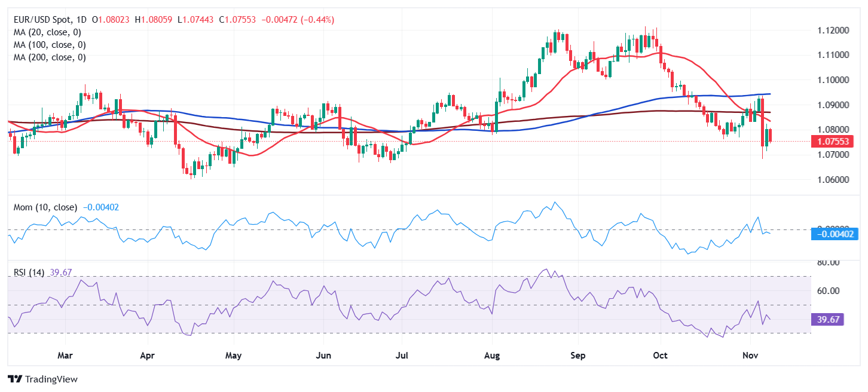Screen dimensions: 868x392
Task: Click the red 1.07553 current price tag
Action: [832, 142]
